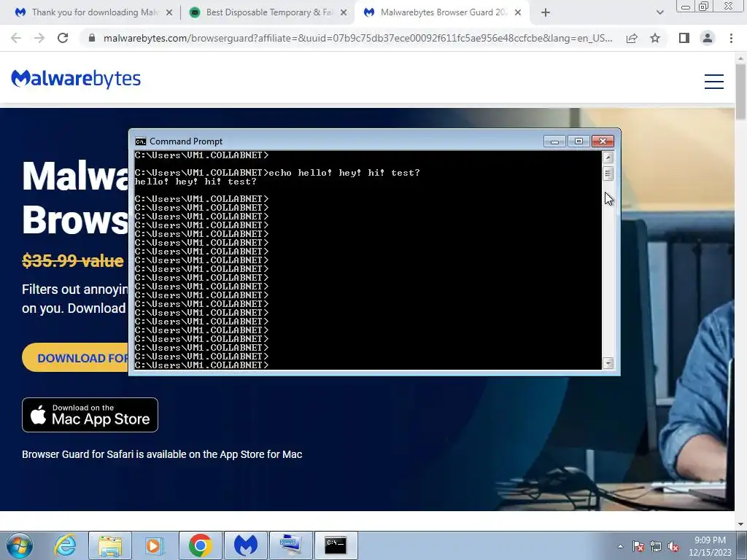View site information via the lock icon
Image resolution: width=747 pixels, height=560 pixels.
(92, 38)
